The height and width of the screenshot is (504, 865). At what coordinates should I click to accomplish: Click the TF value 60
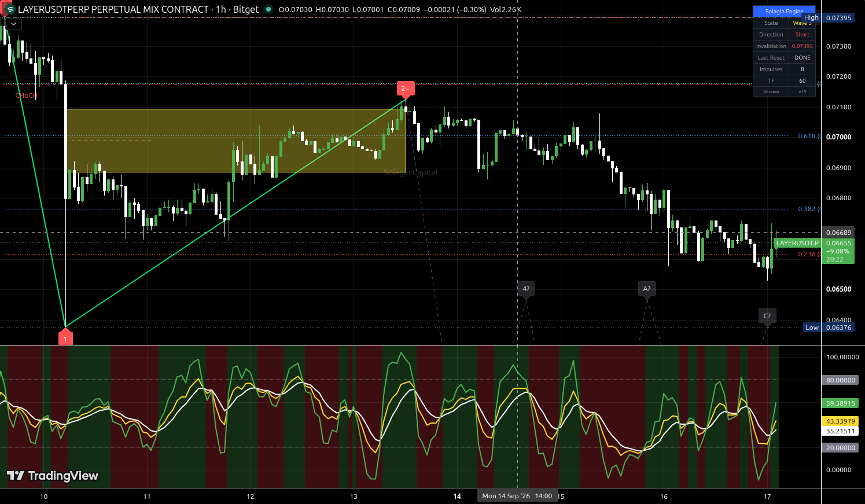click(803, 81)
